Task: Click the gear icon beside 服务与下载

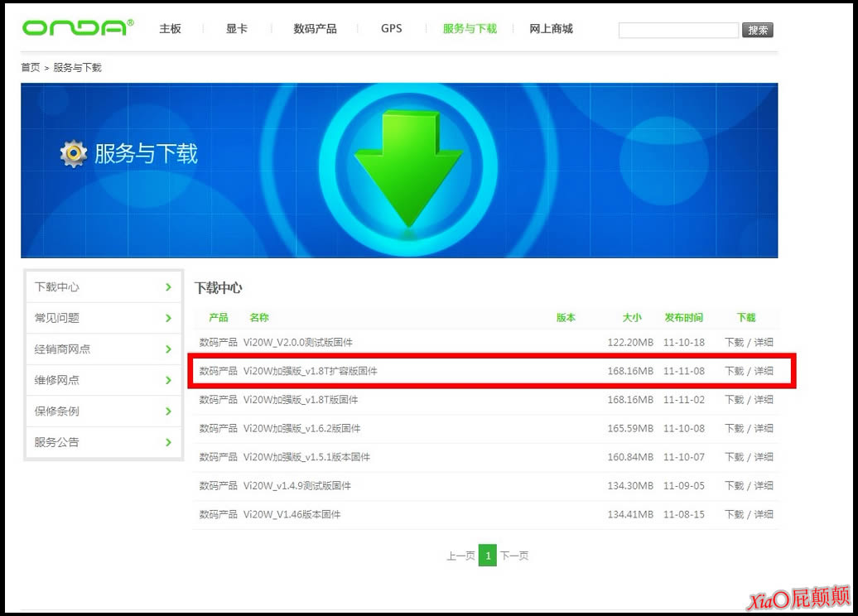Action: (x=74, y=153)
